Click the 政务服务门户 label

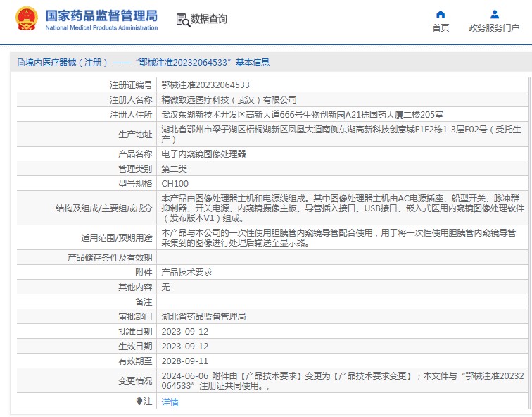494,28
